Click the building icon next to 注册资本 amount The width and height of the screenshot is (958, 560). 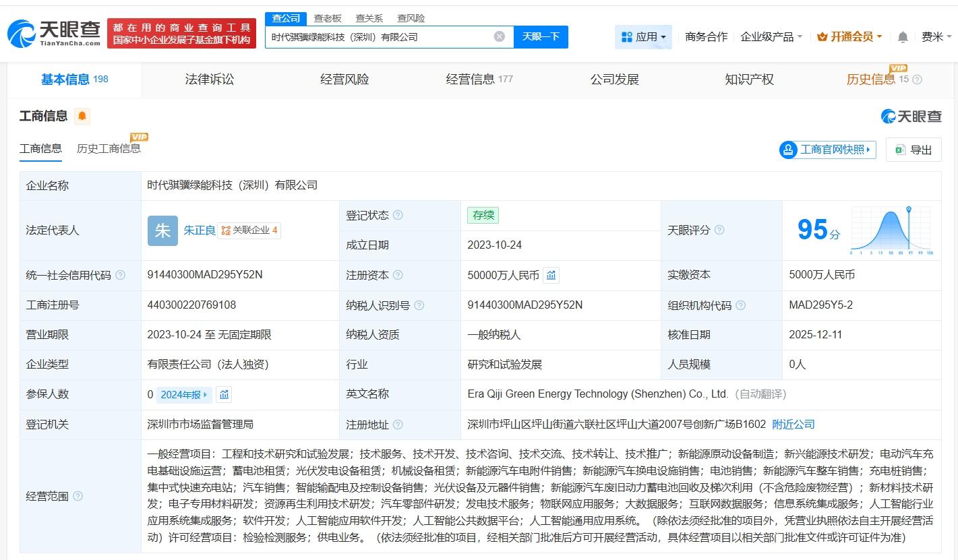pyautogui.click(x=551, y=275)
